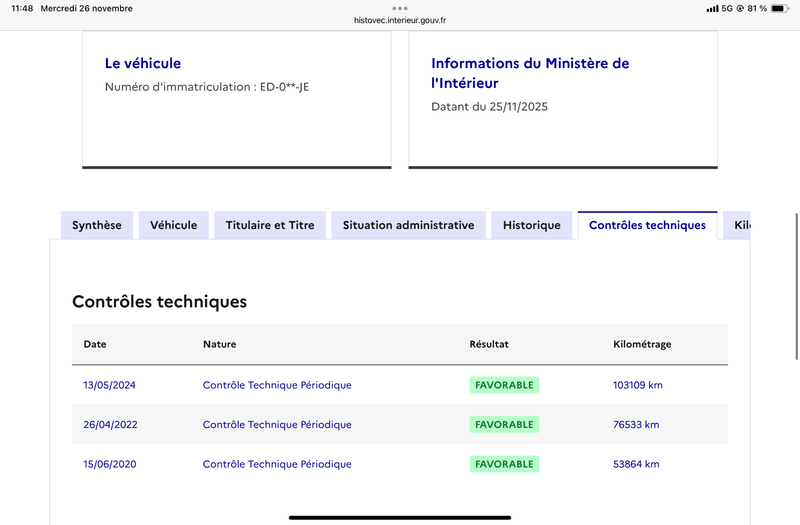This screenshot has height=525, width=800.
Task: Select the Titulaire et Titre tab
Action: [270, 225]
